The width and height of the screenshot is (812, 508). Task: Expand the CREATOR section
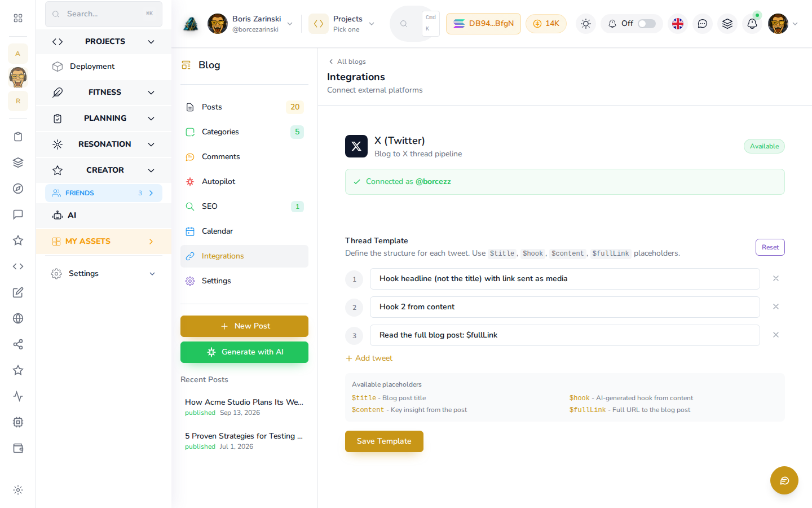tap(104, 170)
